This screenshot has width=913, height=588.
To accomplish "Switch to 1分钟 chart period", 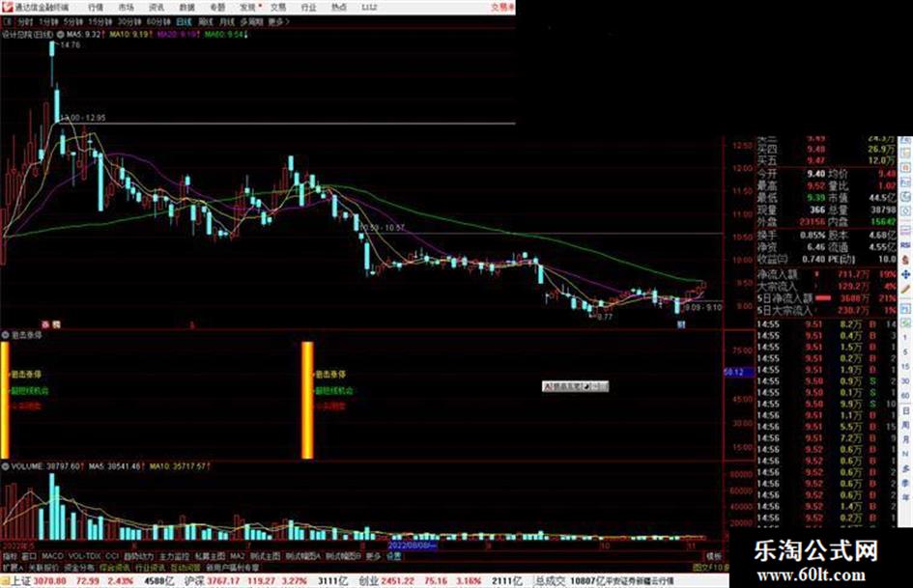I will tap(49, 21).
